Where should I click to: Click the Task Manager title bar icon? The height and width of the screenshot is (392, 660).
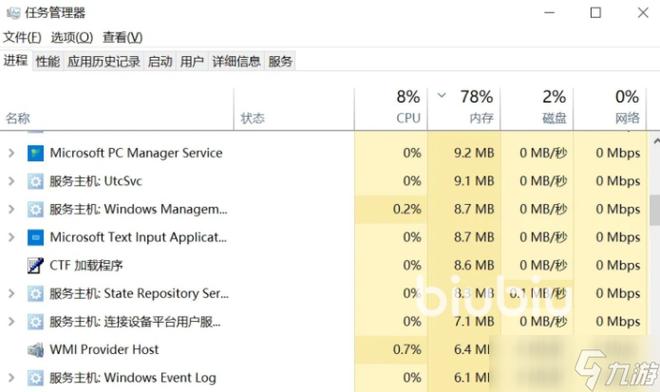point(13,13)
